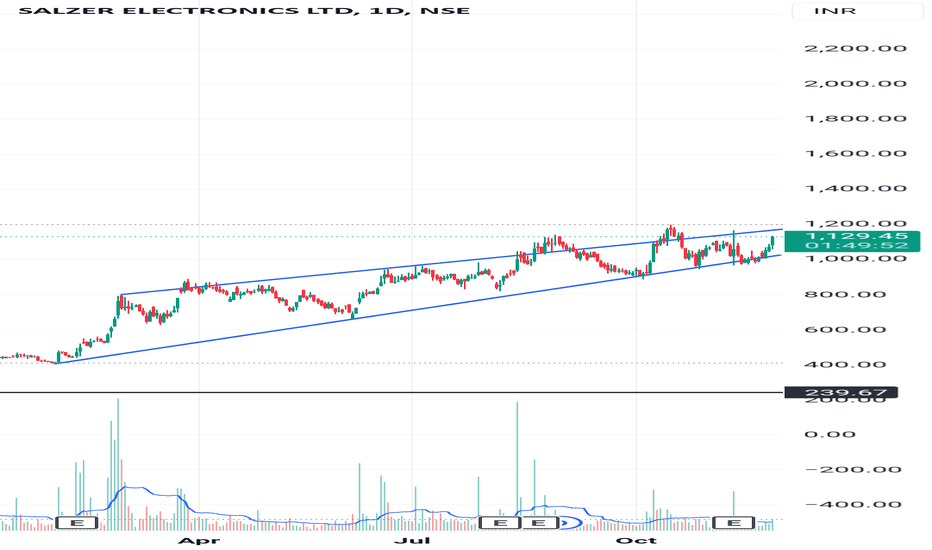Click the −200.00 volume axis label
Screen dimensions: 932x550
pos(852,470)
